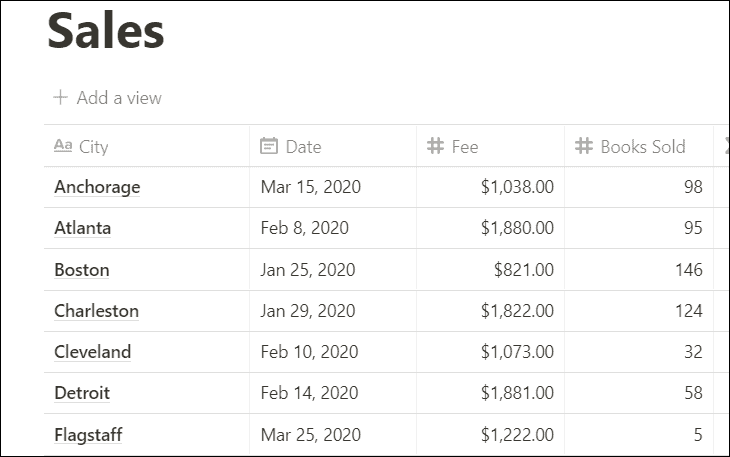Click the partially visible column icon at right edge
The height and width of the screenshot is (457, 730).
point(727,146)
